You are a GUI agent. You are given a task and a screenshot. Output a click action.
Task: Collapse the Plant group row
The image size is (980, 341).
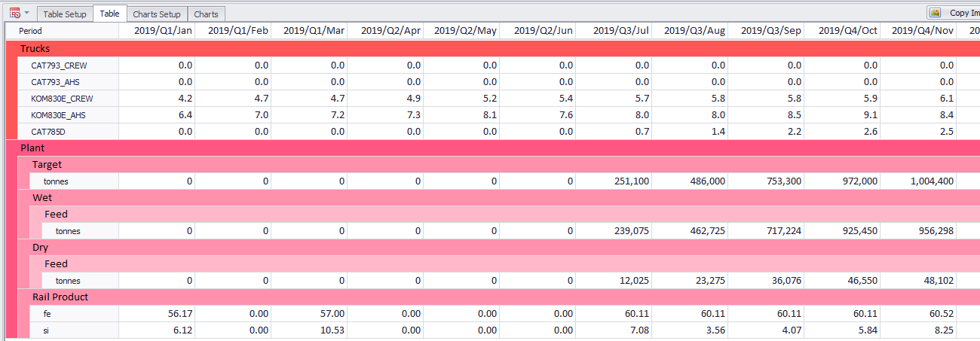click(x=493, y=148)
